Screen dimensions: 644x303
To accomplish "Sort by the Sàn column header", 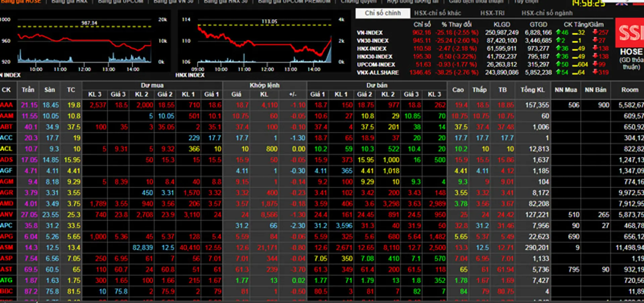I will click(x=50, y=90).
